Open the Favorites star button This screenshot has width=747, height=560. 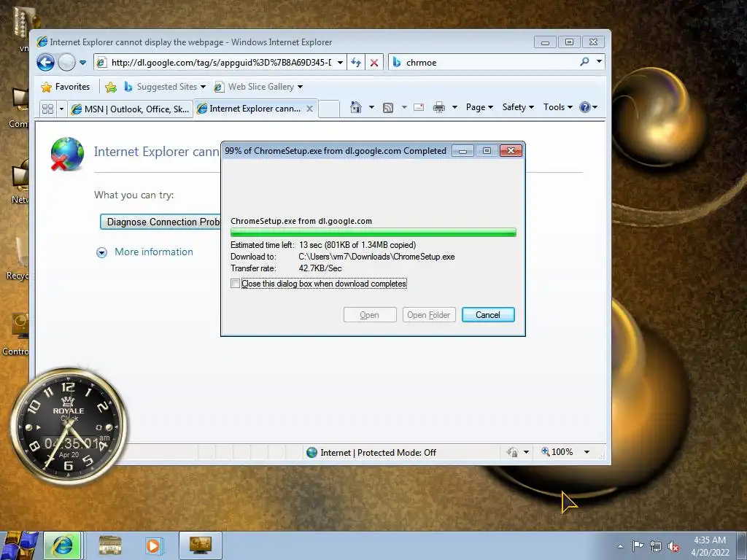pos(65,87)
